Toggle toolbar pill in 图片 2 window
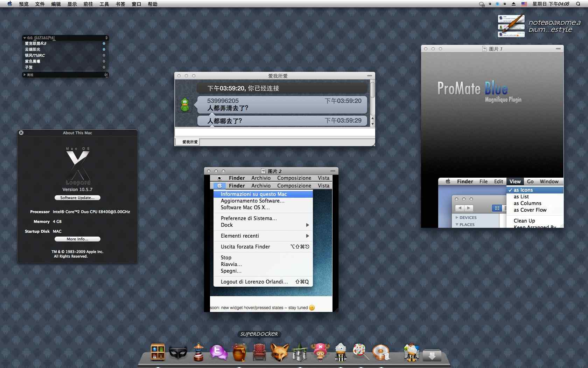 click(333, 171)
